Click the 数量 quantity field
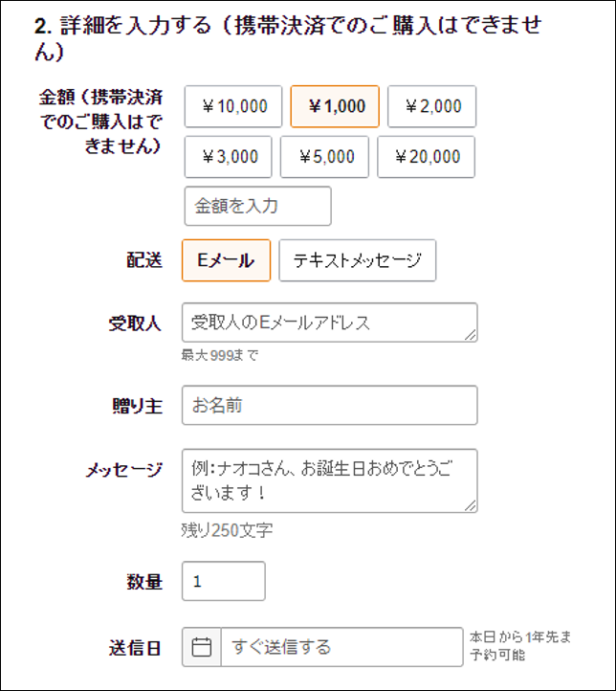Screen dimensions: 616x691 pos(223,581)
